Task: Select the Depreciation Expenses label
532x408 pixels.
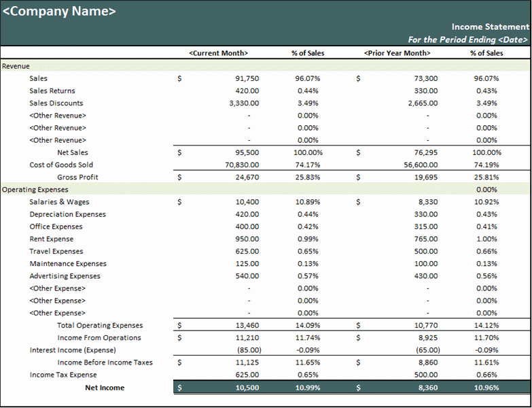Action: tap(67, 214)
